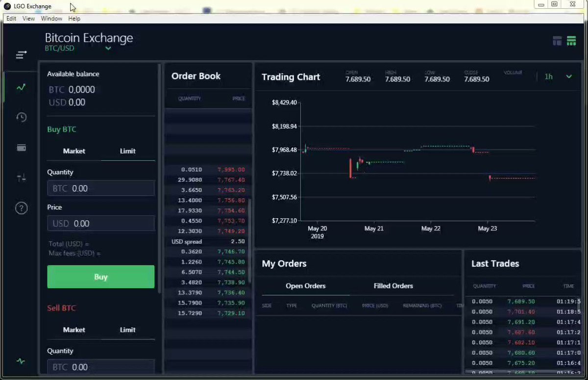Viewport: 588px width, 380px height.
Task: Open the order history clock icon
Action: tap(21, 117)
